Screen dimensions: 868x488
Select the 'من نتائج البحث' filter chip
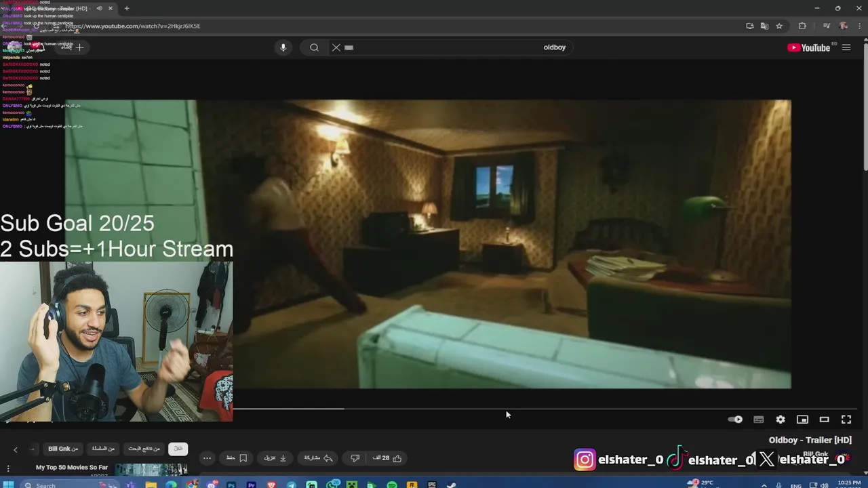tap(144, 449)
